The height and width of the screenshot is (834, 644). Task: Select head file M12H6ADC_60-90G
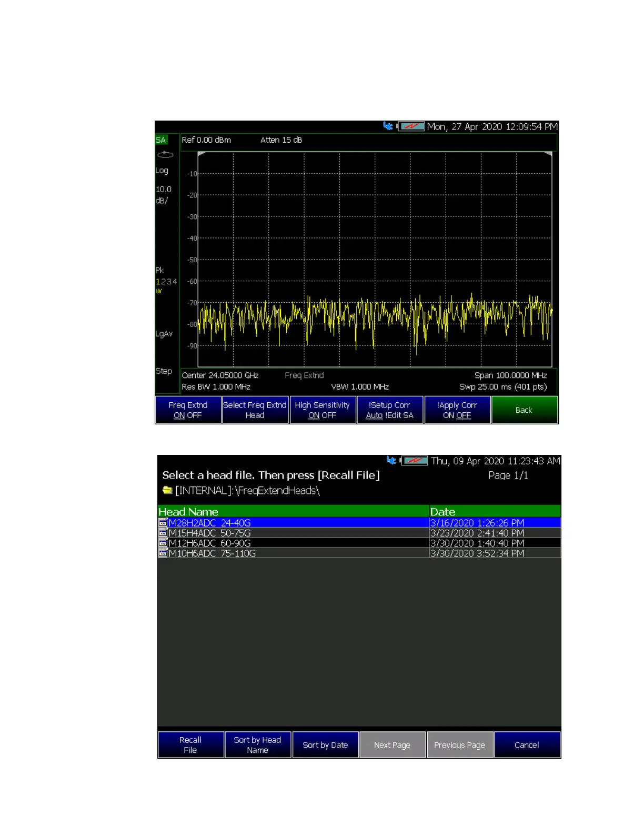pos(359,543)
